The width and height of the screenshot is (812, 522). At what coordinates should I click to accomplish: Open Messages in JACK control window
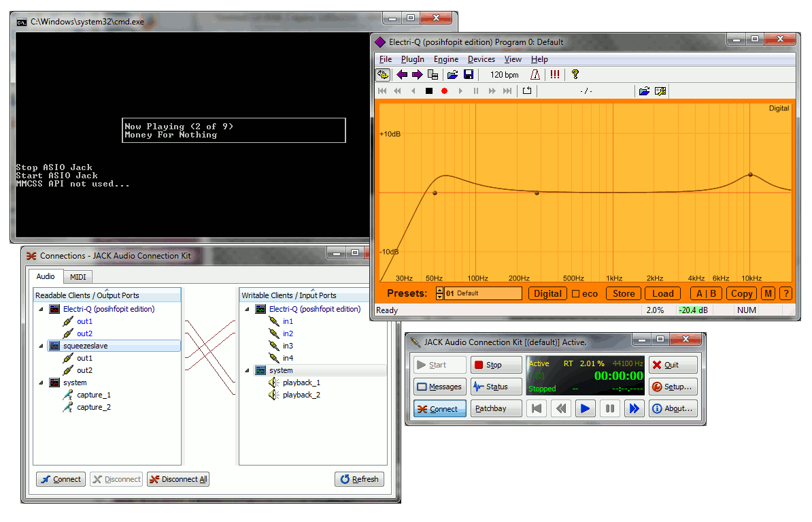(x=439, y=387)
